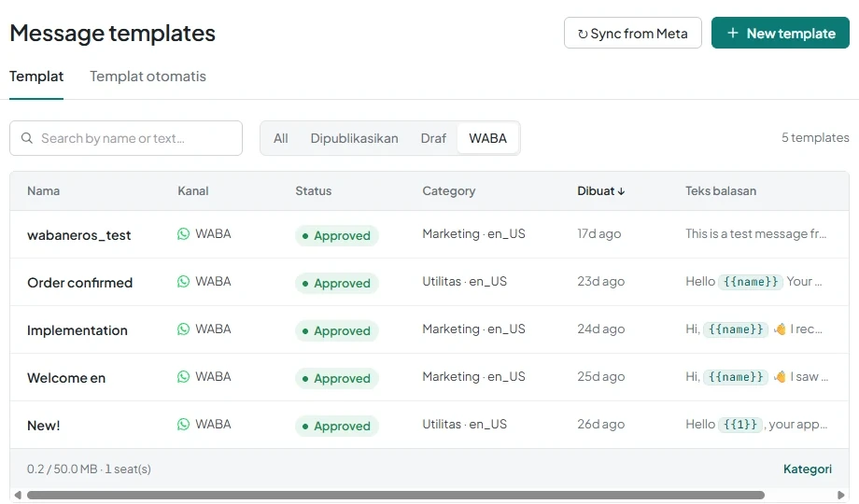The image size is (859, 504).
Task: Click {{name}} variable in Implementation row
Action: point(736,329)
